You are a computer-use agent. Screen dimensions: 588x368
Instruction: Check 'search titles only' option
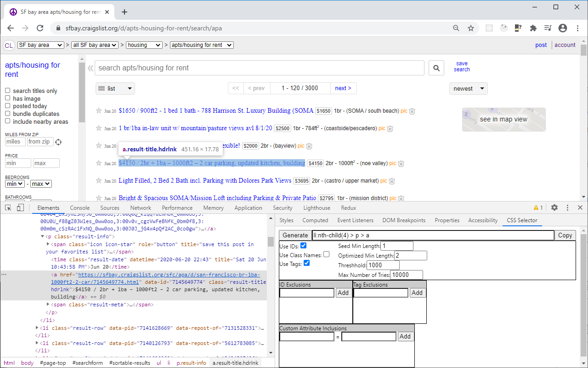click(x=7, y=91)
